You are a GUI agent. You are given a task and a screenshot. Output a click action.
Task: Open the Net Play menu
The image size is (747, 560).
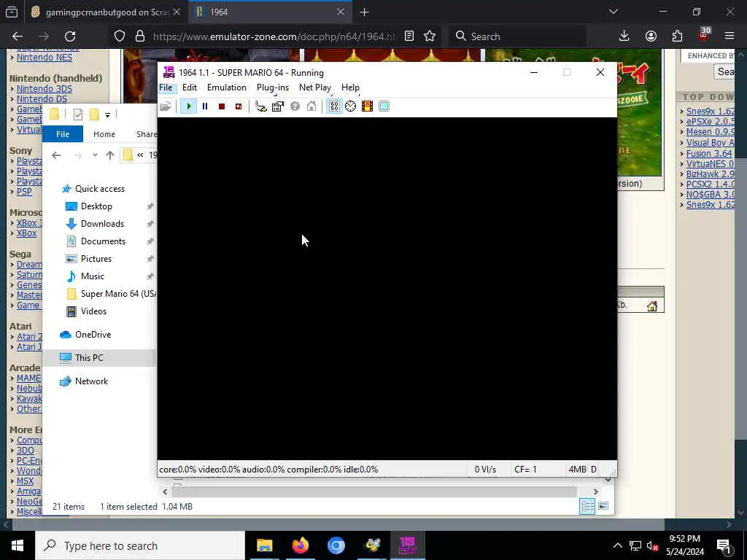(x=315, y=87)
